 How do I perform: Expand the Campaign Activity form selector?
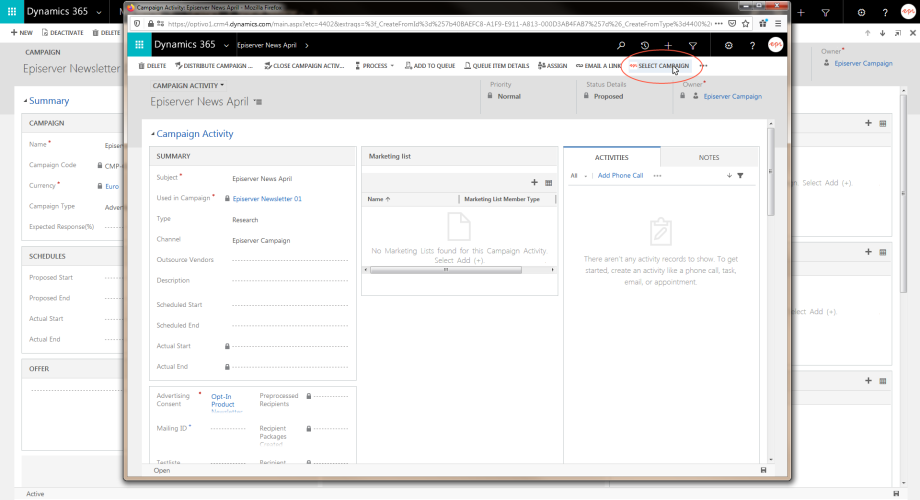[188, 86]
